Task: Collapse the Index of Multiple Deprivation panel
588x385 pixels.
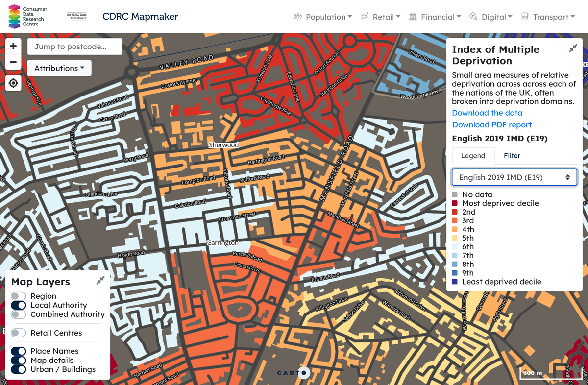Action: (573, 48)
